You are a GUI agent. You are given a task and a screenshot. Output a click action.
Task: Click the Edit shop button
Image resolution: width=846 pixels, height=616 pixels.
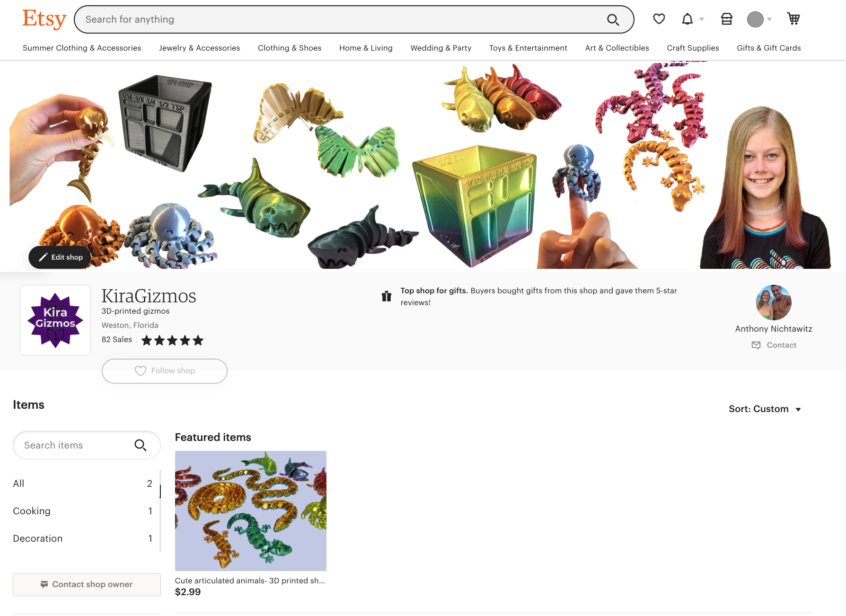point(60,257)
